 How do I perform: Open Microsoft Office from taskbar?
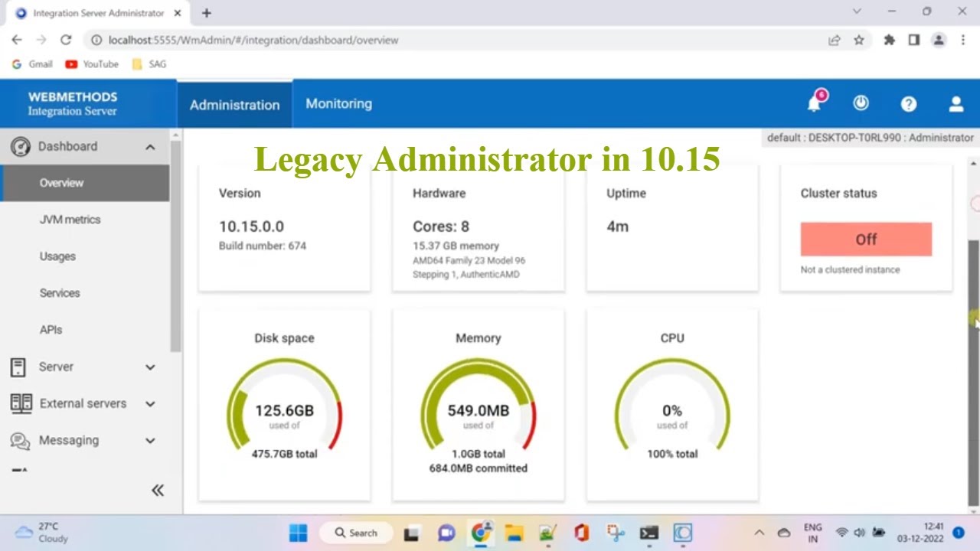(581, 533)
